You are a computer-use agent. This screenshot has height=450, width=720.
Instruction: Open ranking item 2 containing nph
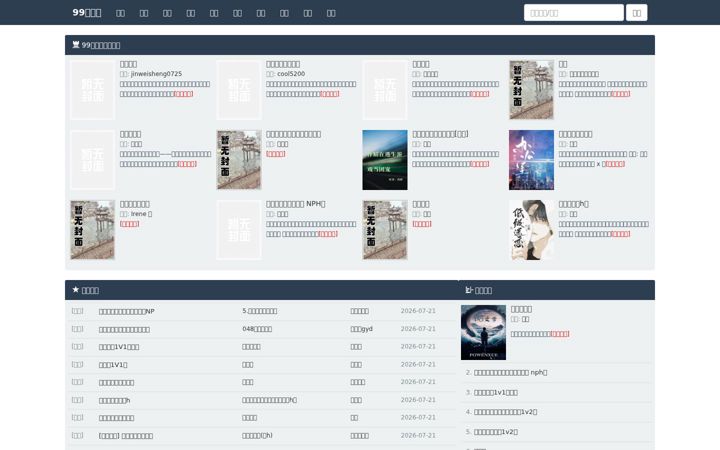tap(511, 372)
